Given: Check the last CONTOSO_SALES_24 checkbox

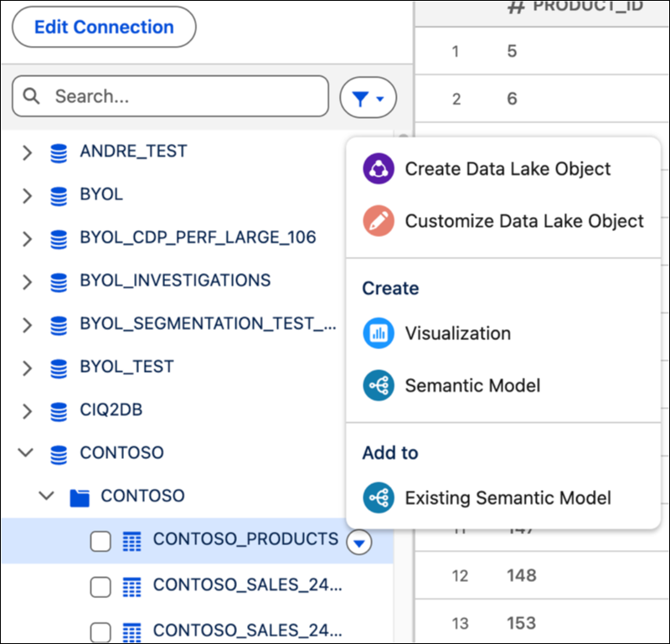Looking at the screenshot, I should [100, 633].
